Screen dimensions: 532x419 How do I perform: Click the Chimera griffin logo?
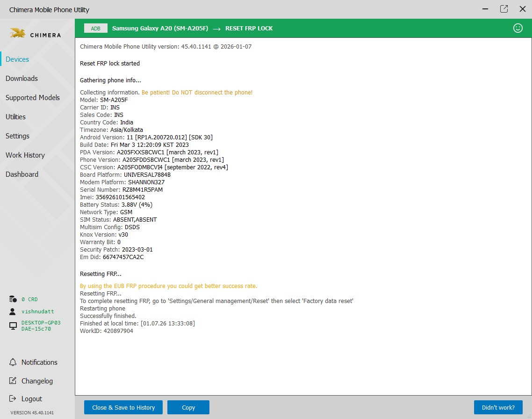pos(18,33)
